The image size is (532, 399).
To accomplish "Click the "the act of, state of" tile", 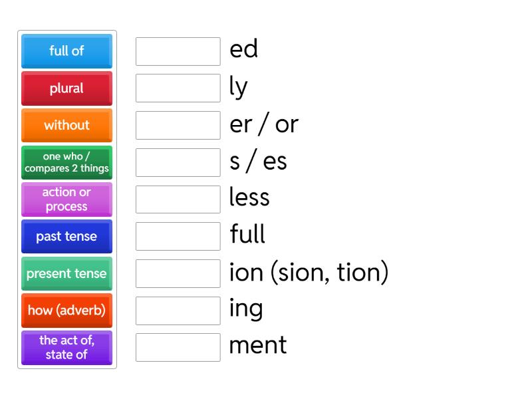I will coord(66,347).
